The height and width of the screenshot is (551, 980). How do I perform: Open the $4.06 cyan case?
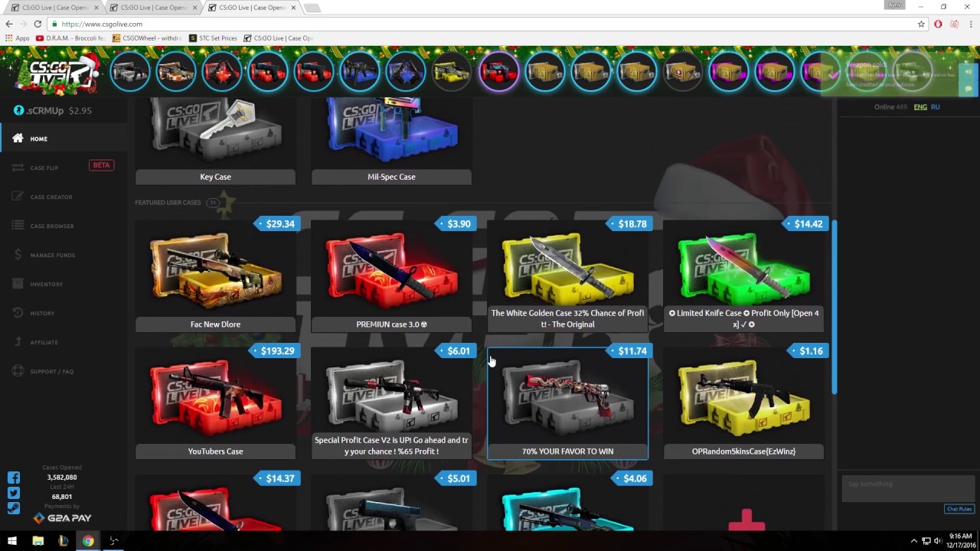point(567,503)
